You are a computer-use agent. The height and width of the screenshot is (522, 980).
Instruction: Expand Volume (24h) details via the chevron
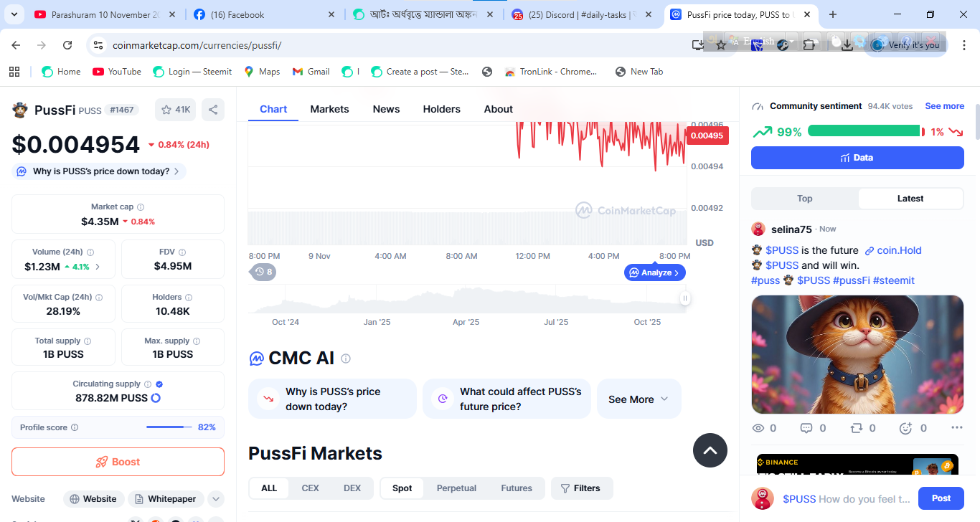coord(98,267)
